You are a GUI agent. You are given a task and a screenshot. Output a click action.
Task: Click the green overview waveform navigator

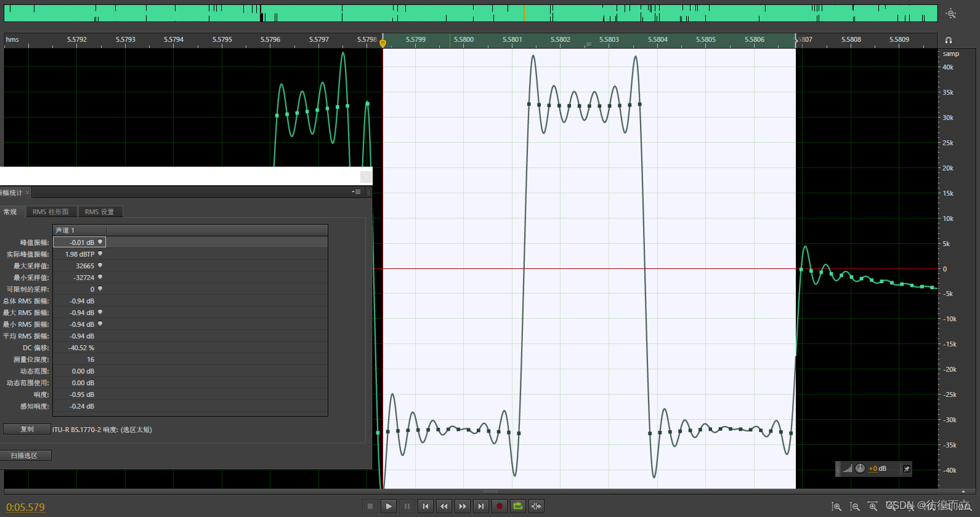(471, 14)
